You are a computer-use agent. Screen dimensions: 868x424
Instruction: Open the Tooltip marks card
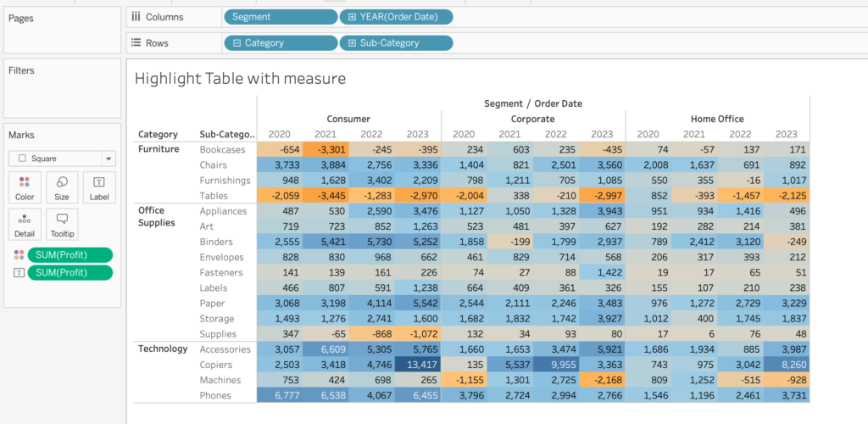point(62,225)
